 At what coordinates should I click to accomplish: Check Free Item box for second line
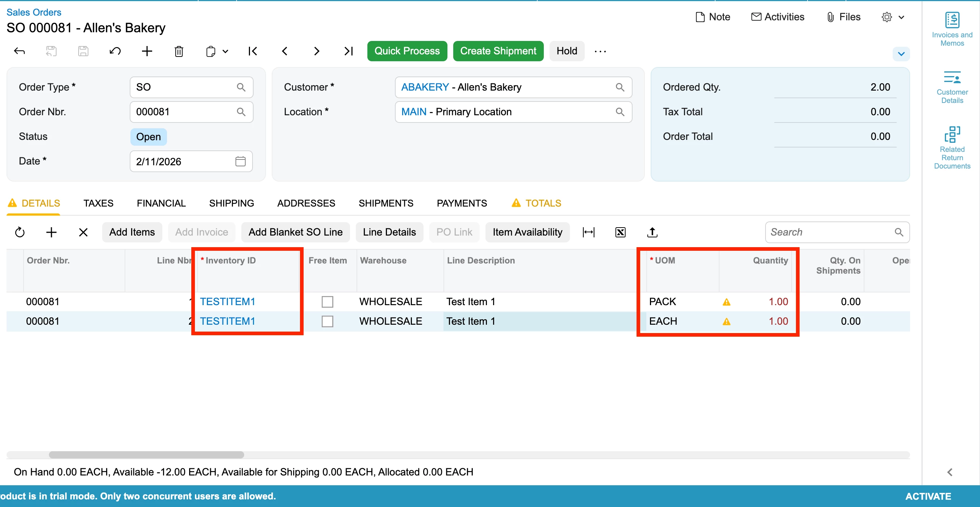tap(327, 321)
